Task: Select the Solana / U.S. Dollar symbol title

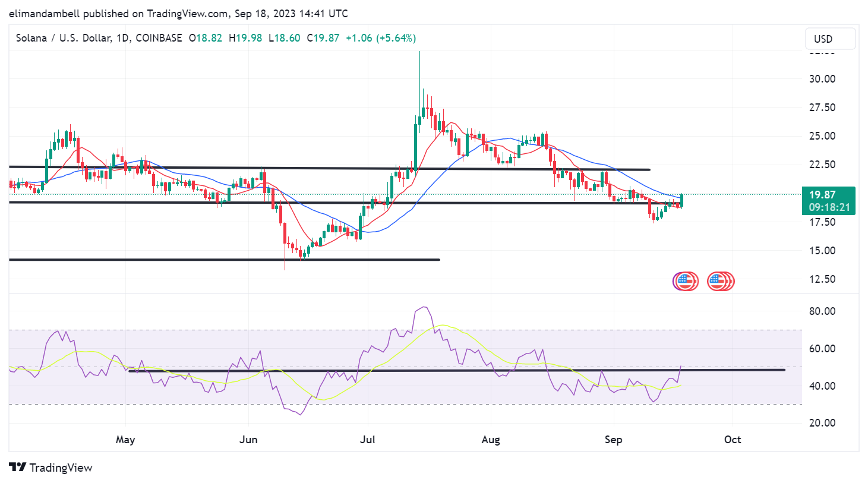Action: pyautogui.click(x=63, y=38)
